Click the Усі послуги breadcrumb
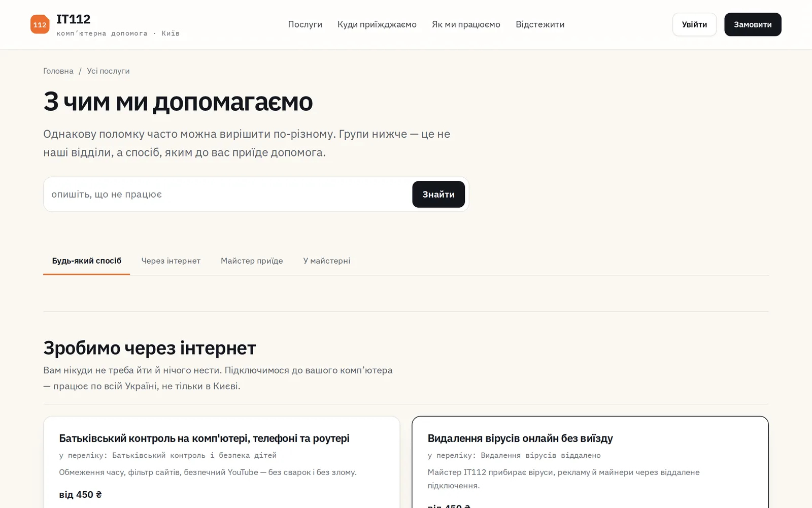 pyautogui.click(x=108, y=71)
